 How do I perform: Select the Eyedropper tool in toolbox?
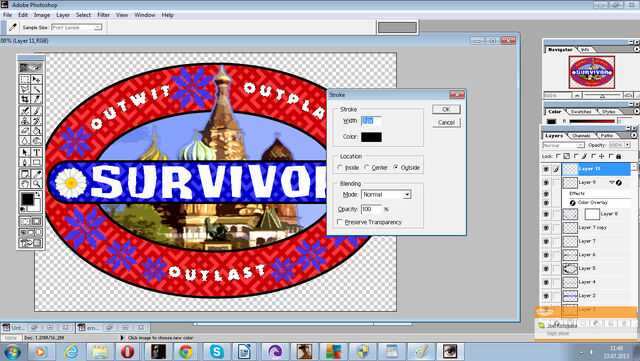(x=36, y=174)
